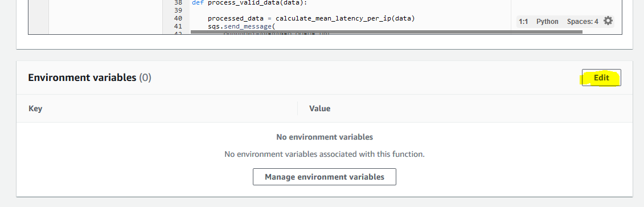
Task: Click the Key column header
Action: (x=35, y=109)
